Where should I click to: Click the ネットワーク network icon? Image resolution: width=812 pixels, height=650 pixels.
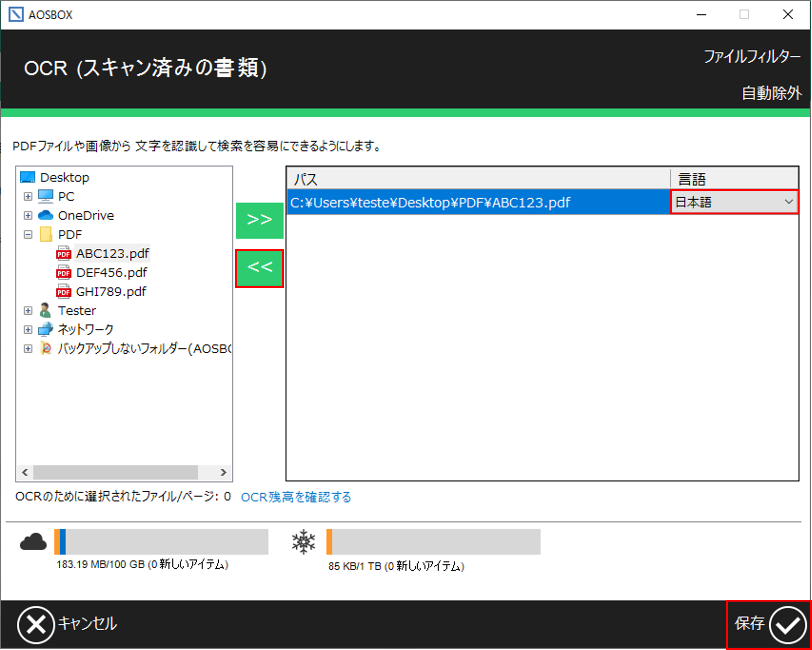[x=46, y=329]
